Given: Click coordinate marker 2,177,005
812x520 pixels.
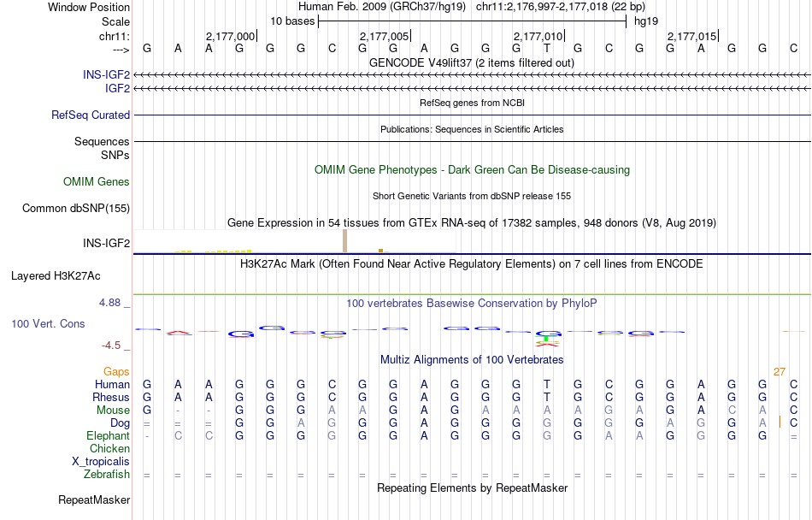Looking at the screenshot, I should [385, 36].
